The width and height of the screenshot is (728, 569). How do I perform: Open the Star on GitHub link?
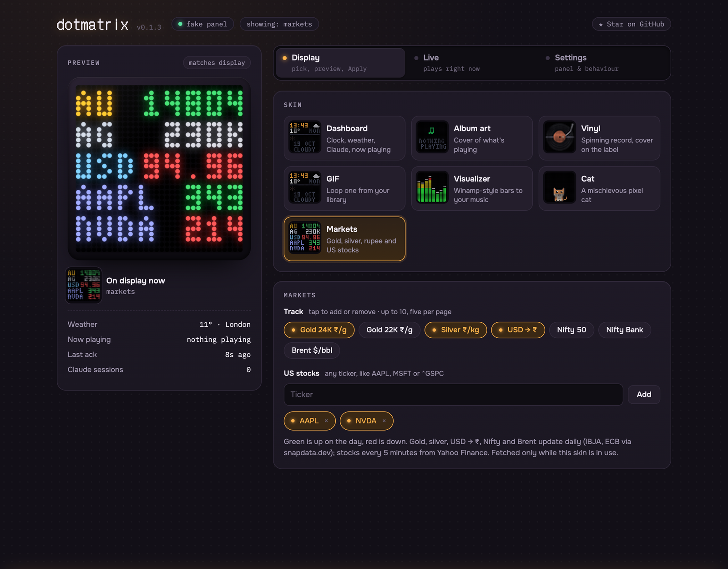(x=632, y=24)
